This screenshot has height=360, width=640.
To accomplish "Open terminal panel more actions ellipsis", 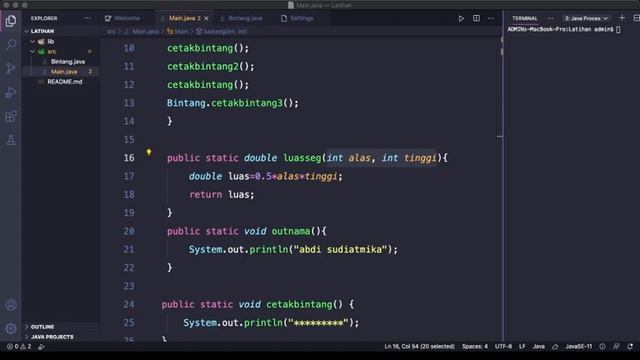I will click(x=550, y=18).
